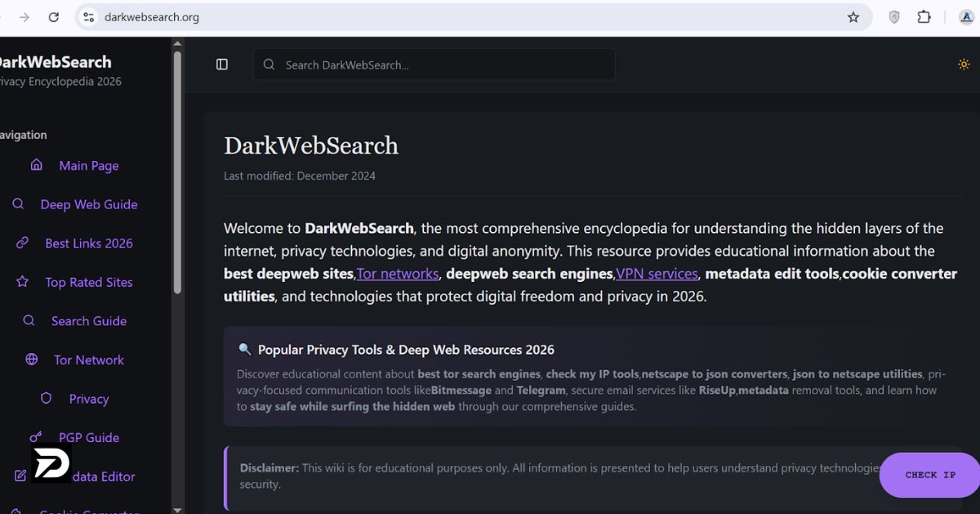The image size is (980, 514).
Task: Click the bold "Disclaimer:" label
Action: point(269,468)
